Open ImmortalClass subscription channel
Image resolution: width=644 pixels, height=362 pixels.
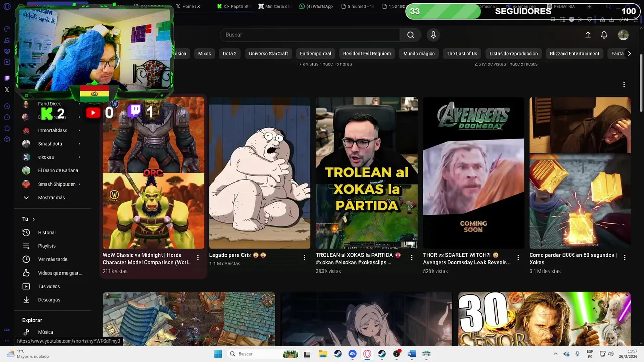coord(53,130)
